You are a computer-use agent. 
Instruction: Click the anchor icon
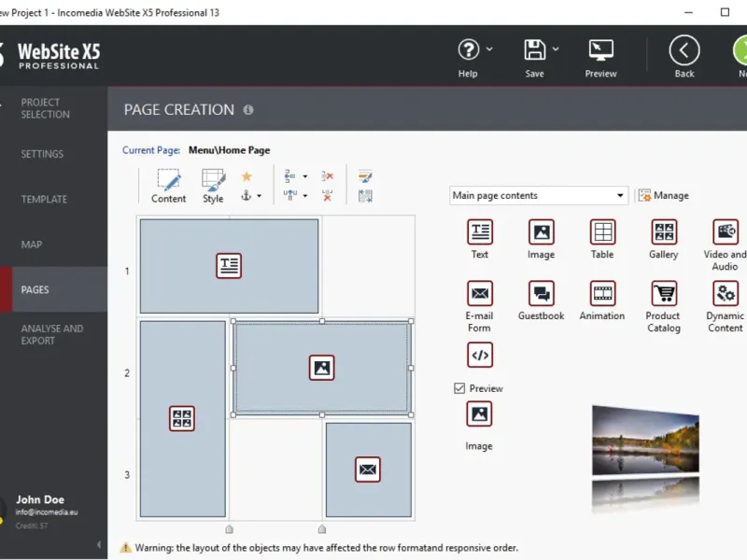pyautogui.click(x=246, y=195)
